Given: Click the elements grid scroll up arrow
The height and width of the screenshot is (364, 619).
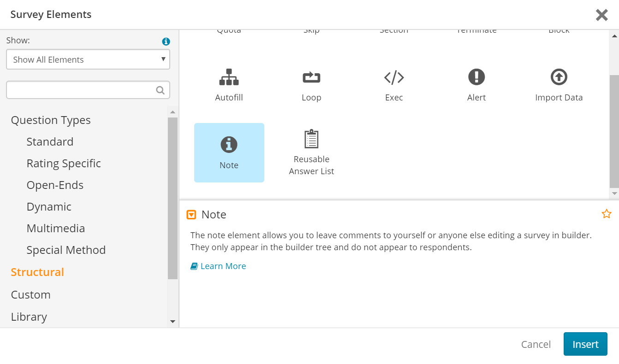Looking at the screenshot, I should [x=614, y=35].
